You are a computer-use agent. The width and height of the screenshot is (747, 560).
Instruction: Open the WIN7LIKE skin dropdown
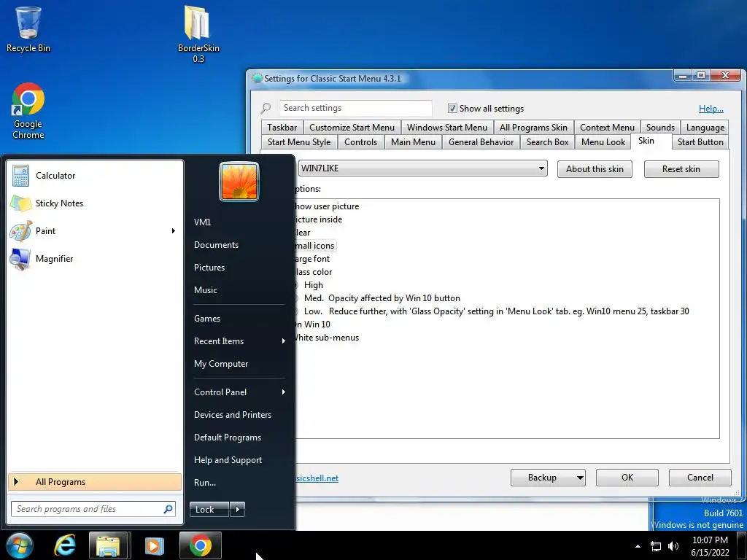(x=422, y=168)
